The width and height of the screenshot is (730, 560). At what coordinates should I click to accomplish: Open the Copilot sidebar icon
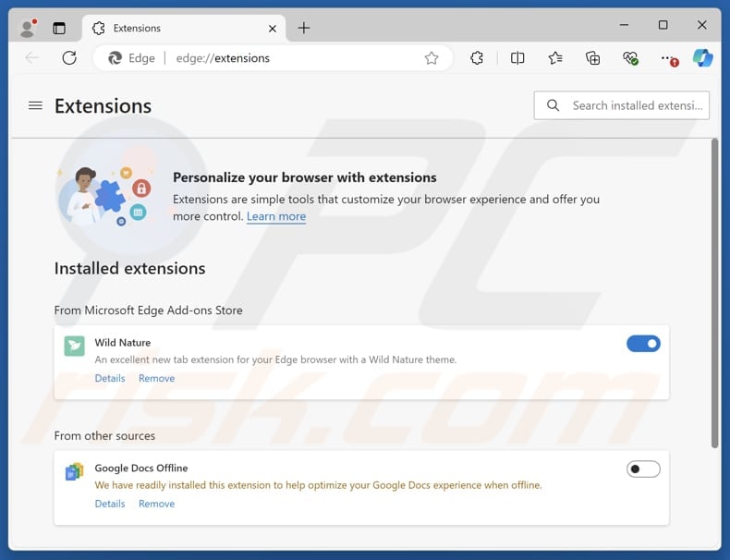pos(702,58)
